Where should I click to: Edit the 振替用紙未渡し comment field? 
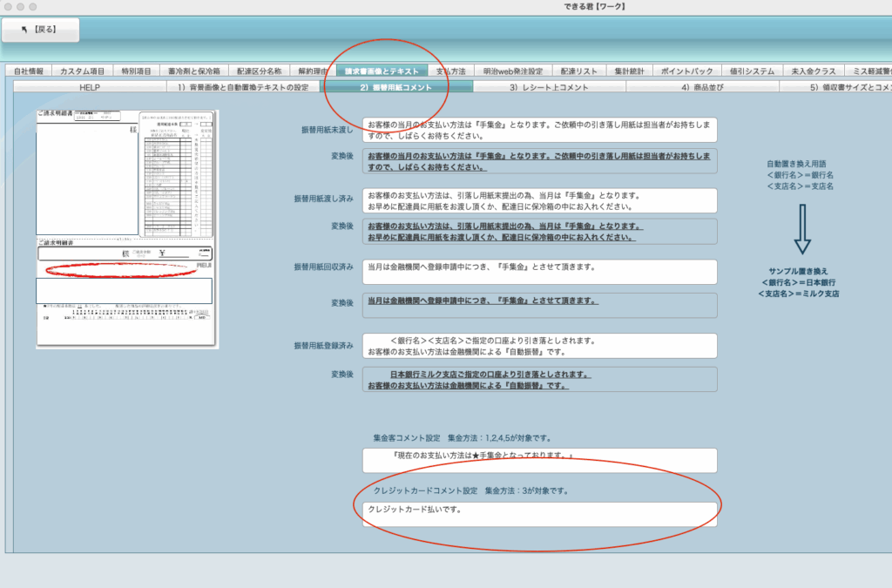pos(540,130)
